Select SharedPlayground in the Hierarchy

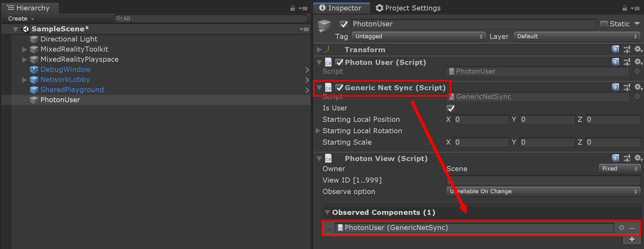tap(72, 90)
